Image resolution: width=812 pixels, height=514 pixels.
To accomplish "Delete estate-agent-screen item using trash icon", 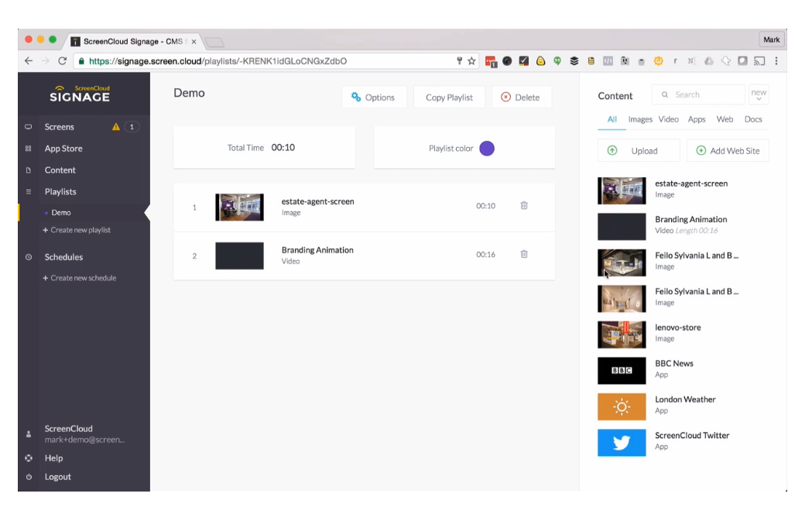I will click(524, 206).
